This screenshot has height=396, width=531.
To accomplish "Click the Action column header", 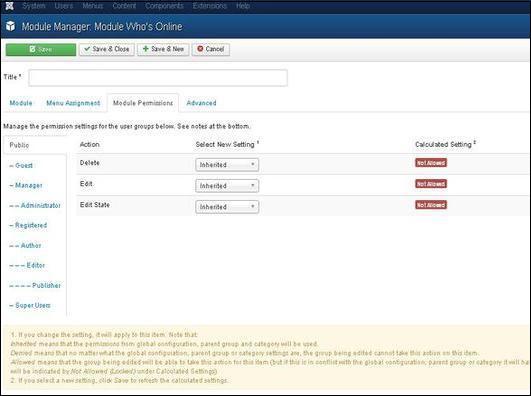I will pos(89,145).
